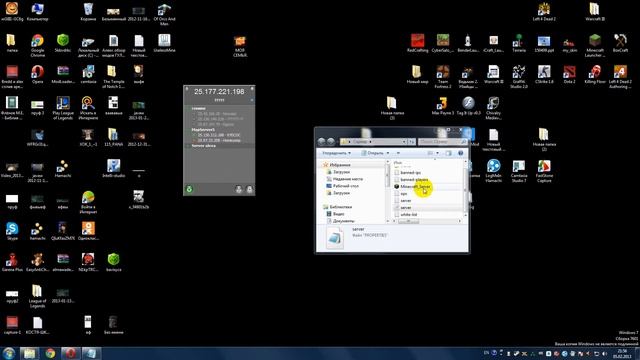Click Explorer back navigation button
This screenshot has height=360, width=640.
(322, 142)
